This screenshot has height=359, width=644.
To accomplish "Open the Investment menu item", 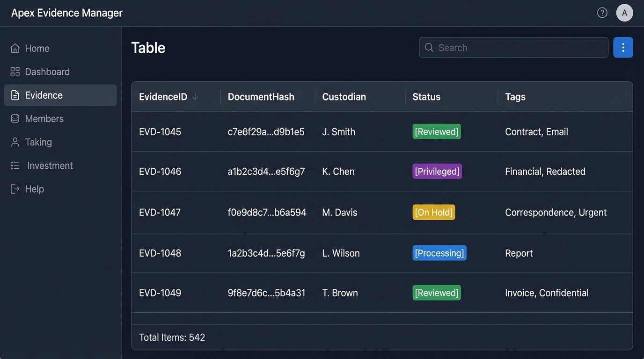I will pos(50,166).
